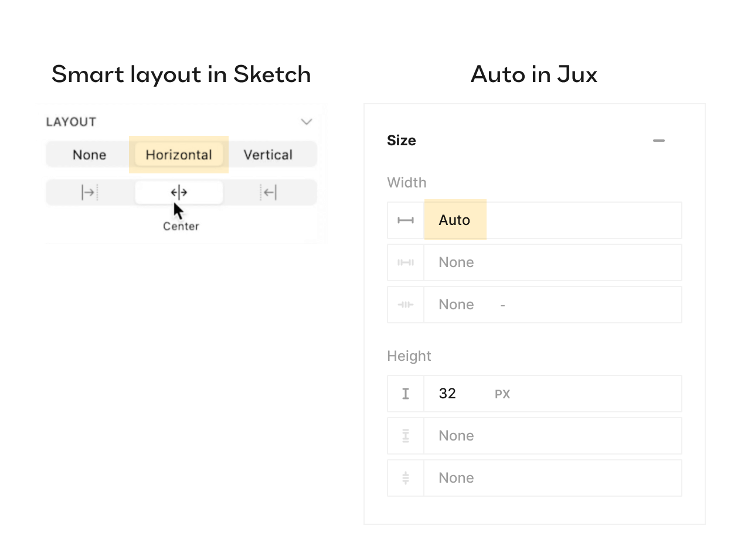The width and height of the screenshot is (741, 560).
Task: Click the min width None field
Action: click(551, 262)
